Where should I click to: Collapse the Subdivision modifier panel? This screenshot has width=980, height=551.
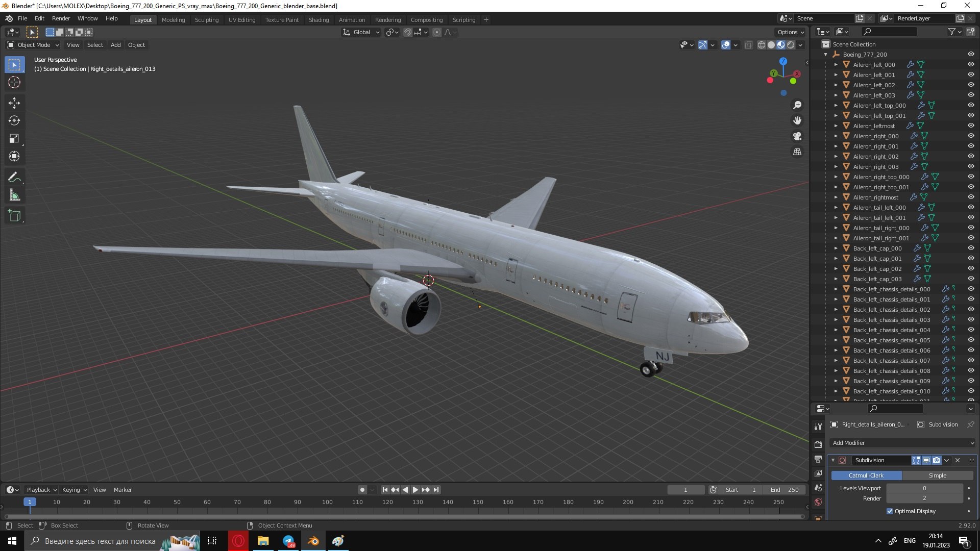(x=833, y=460)
